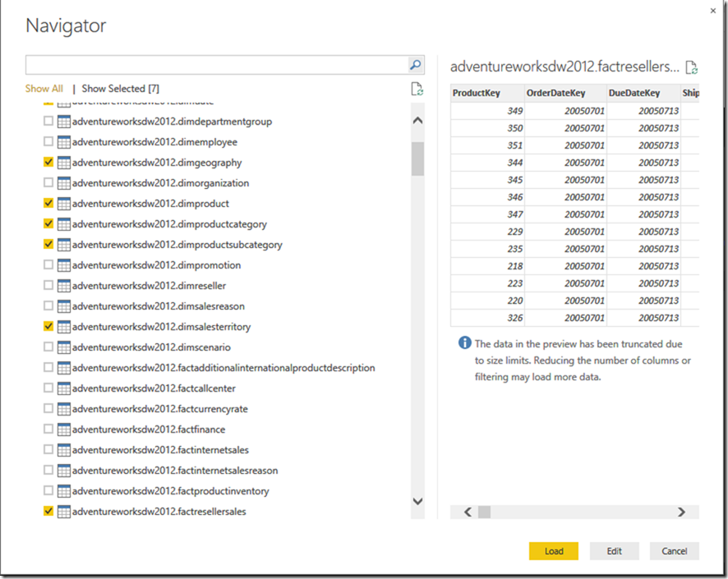Click the dimsalesreason table icon
Image resolution: width=728 pixels, height=579 pixels.
(x=63, y=306)
